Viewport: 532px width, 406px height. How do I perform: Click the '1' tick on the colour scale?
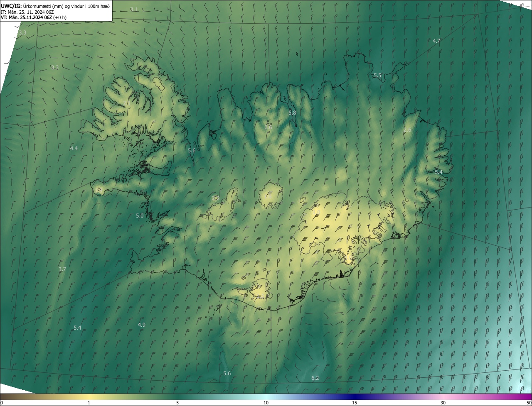click(89, 403)
